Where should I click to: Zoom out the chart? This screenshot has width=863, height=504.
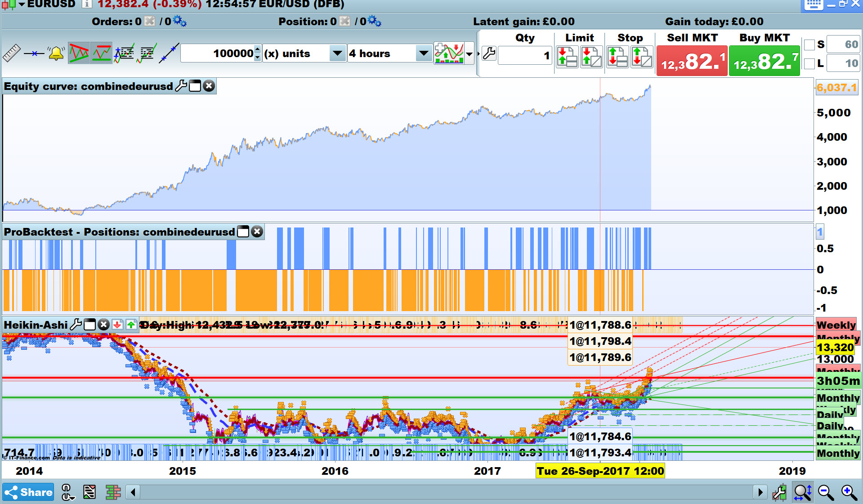tap(826, 492)
